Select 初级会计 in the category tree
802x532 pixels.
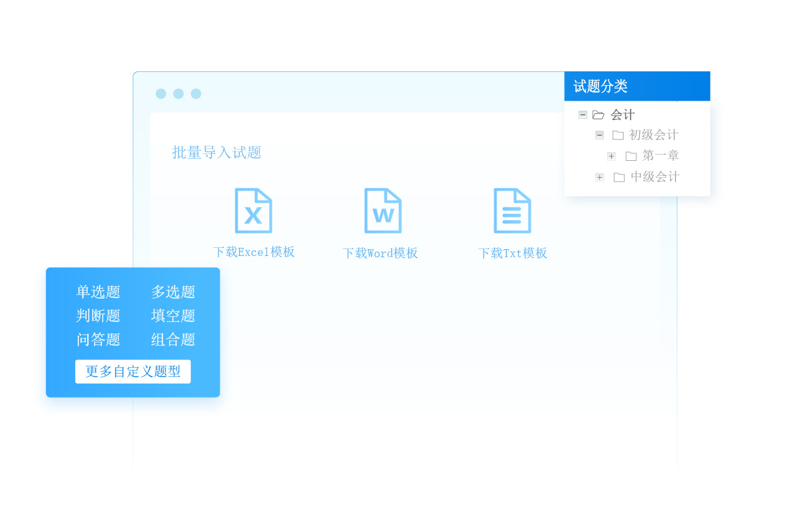[654, 135]
